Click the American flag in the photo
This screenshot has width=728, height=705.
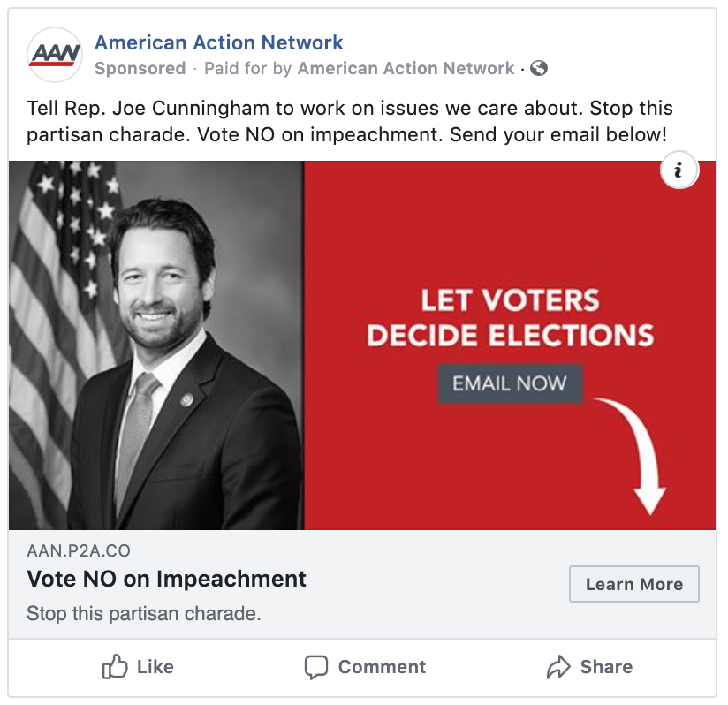62,265
